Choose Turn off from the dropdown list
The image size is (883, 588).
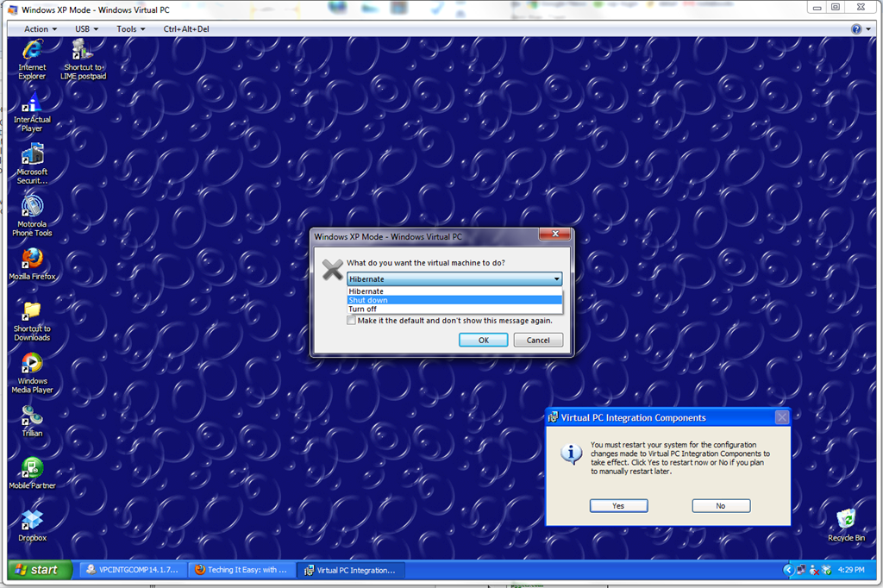[454, 310]
